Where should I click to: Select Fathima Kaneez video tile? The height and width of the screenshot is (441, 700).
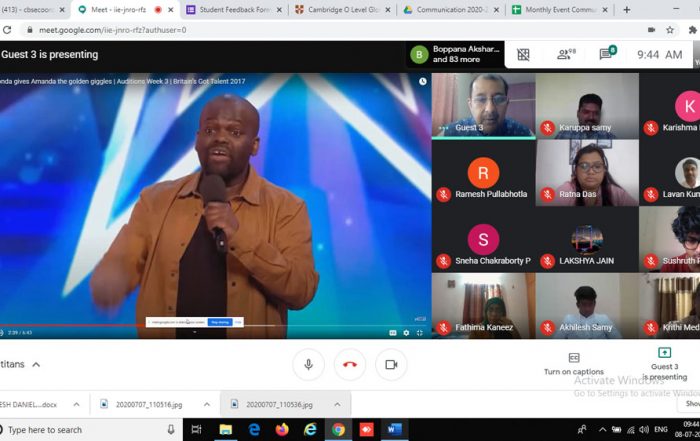point(483,306)
